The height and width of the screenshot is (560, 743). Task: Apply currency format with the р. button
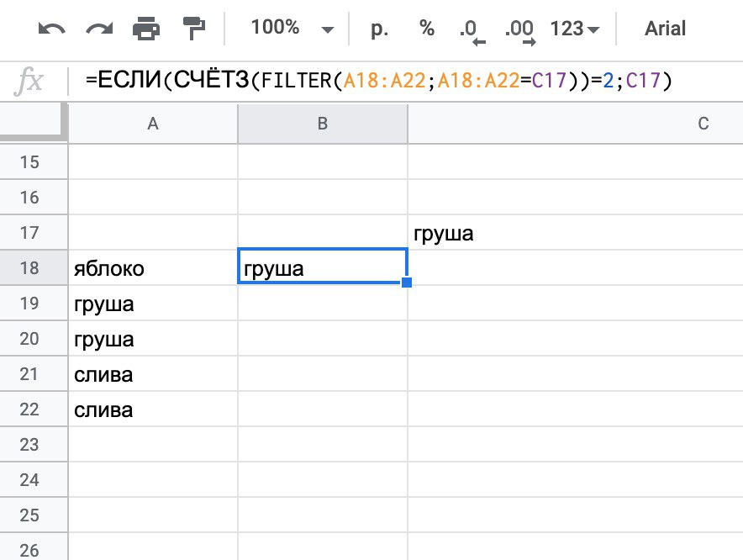[x=379, y=29]
